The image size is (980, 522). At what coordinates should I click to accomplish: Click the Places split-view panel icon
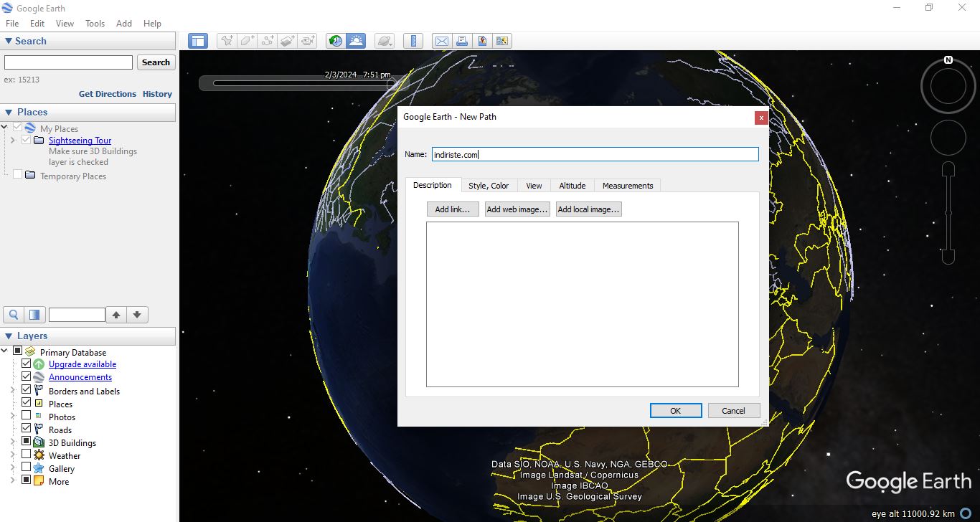click(x=34, y=315)
